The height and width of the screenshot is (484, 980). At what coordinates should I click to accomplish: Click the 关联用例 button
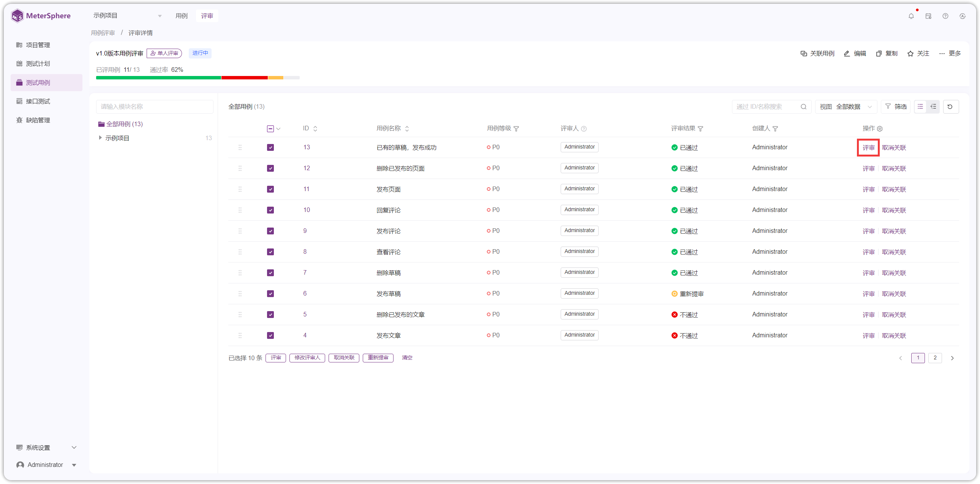click(817, 53)
